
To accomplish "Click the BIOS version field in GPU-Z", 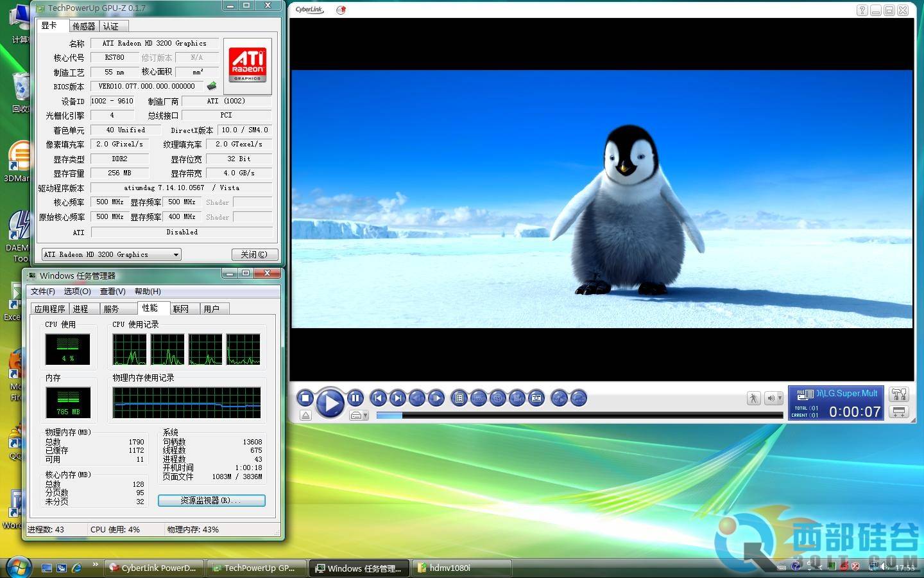I will pos(147,86).
